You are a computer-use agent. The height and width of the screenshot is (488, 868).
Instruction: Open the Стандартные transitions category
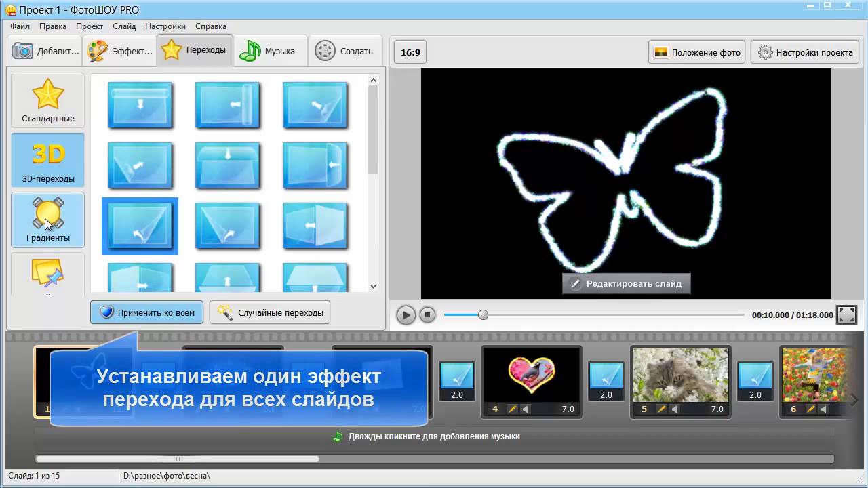point(48,100)
